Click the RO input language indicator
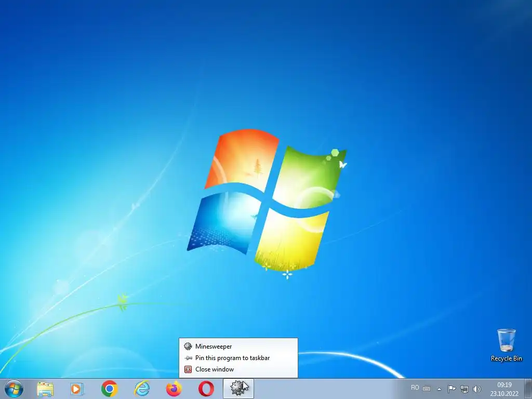 (x=415, y=388)
